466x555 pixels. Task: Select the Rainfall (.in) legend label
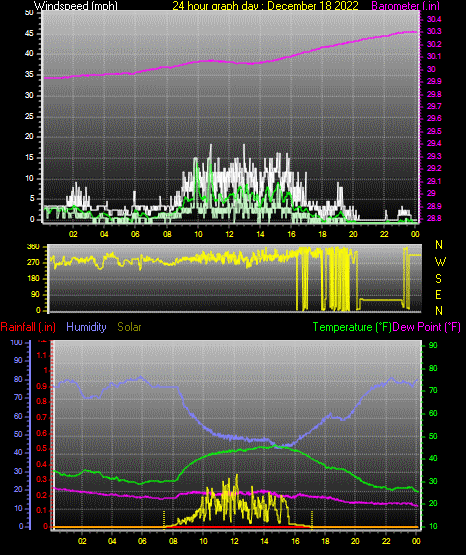pyautogui.click(x=28, y=327)
